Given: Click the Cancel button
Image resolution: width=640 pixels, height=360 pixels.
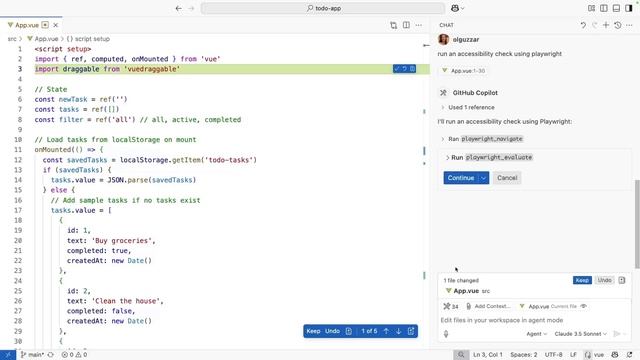Looking at the screenshot, I should tap(507, 178).
